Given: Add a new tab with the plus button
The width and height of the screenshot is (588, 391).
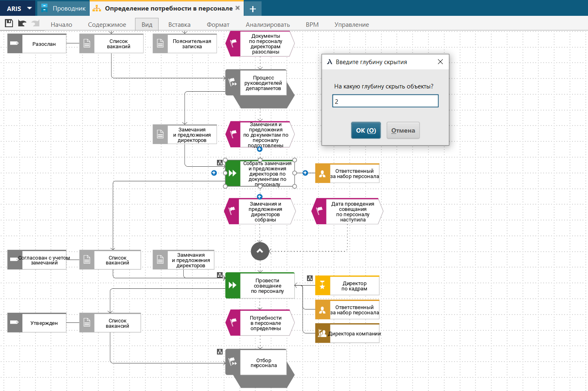Looking at the screenshot, I should (x=253, y=9).
